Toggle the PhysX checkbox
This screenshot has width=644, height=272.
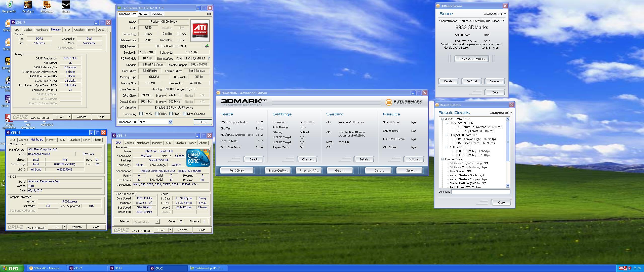[x=171, y=114]
